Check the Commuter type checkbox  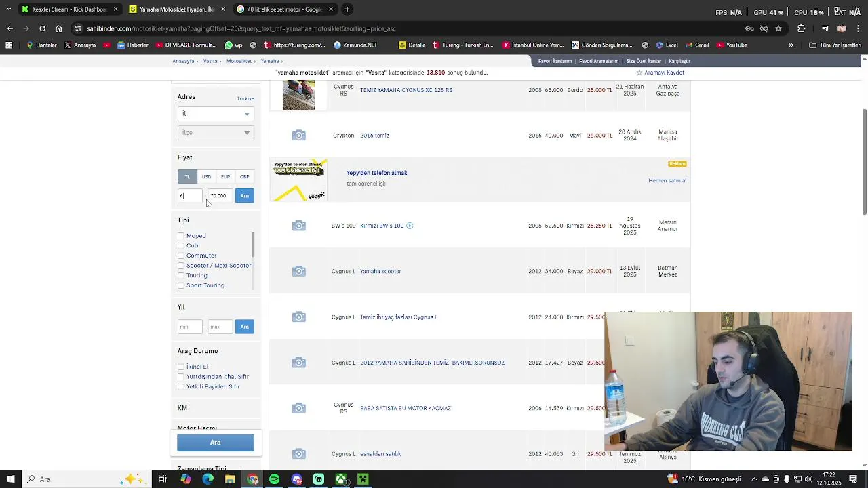pyautogui.click(x=181, y=256)
